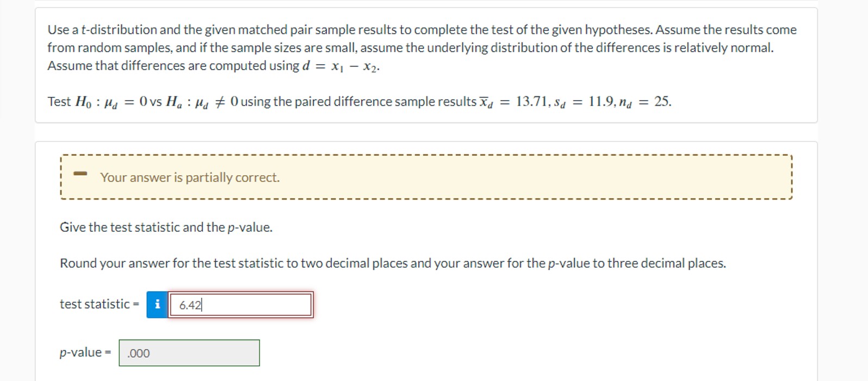The image size is (868, 381).
Task: Click "Give the test statistic and the p-value." text
Action: pos(166,227)
